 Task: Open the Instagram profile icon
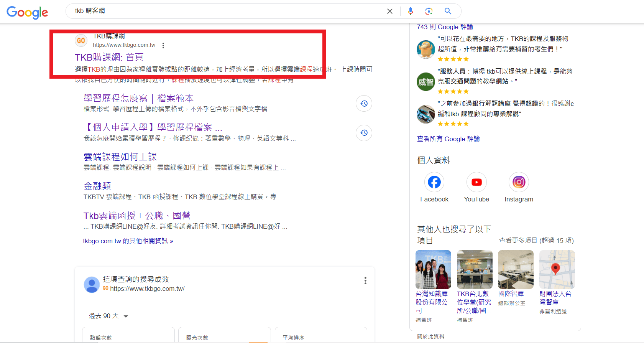click(x=519, y=182)
